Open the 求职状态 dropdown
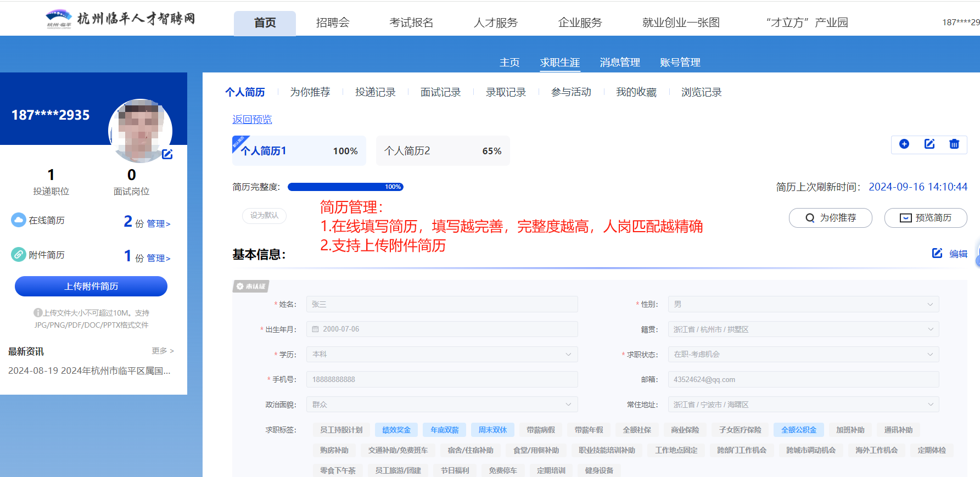980x477 pixels. pos(803,355)
